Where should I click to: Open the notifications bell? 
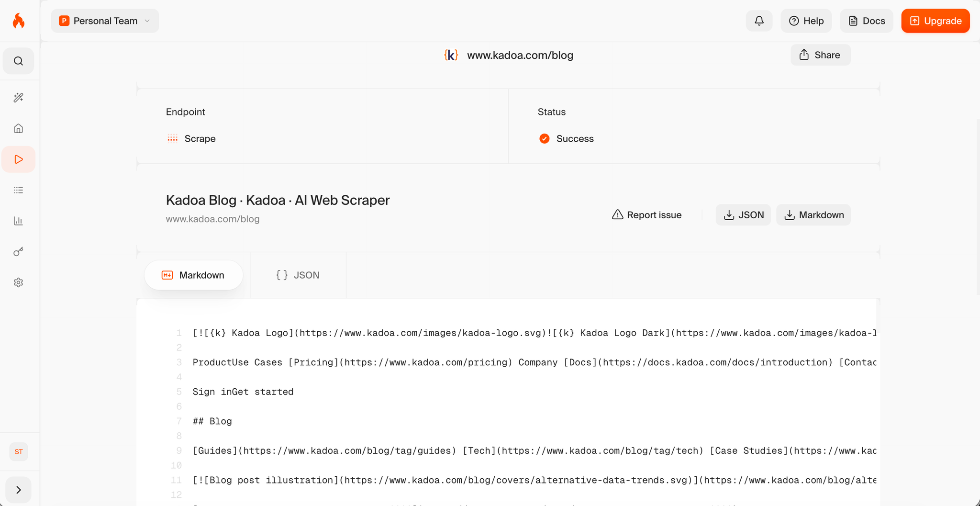click(759, 21)
